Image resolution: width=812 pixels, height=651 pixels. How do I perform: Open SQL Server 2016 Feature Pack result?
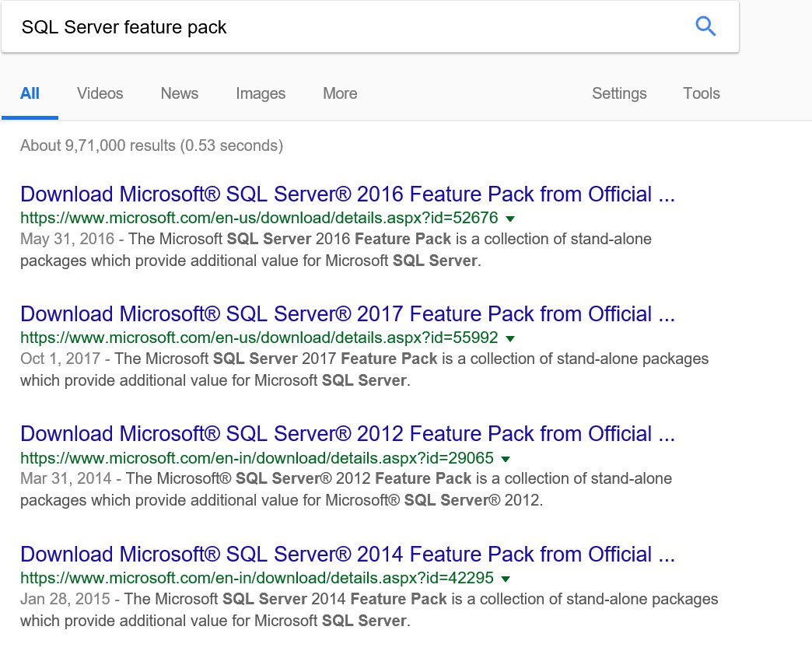(348, 194)
